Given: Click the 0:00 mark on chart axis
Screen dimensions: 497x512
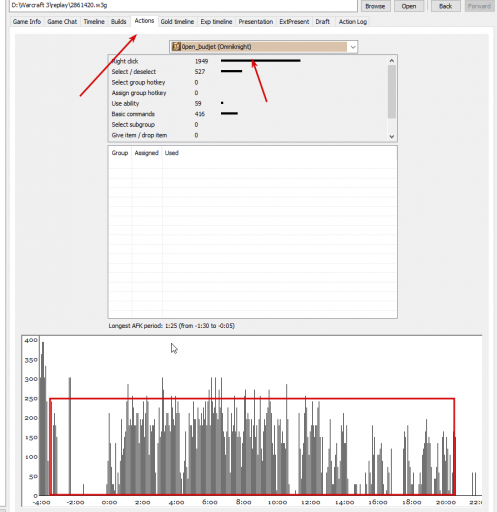Looking at the screenshot, I should pos(109,502).
